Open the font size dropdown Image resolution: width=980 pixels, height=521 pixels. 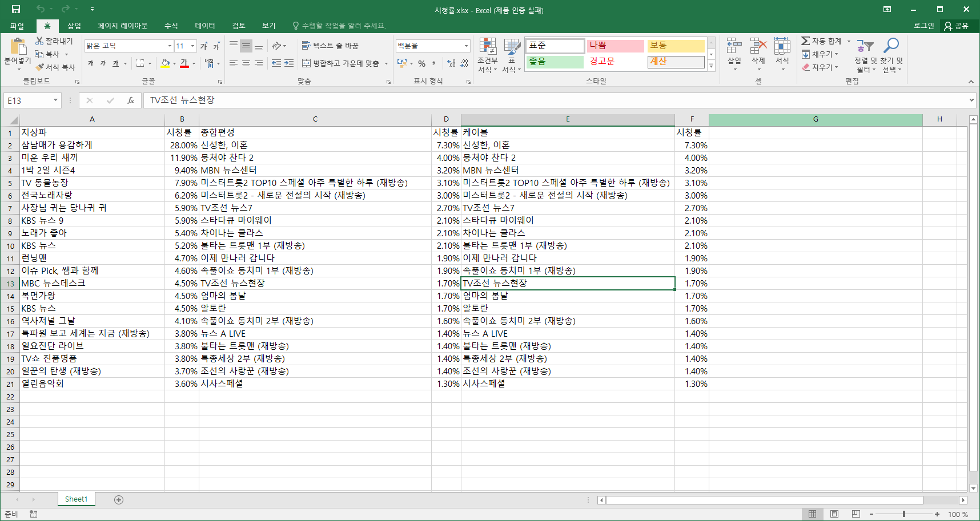coord(192,46)
